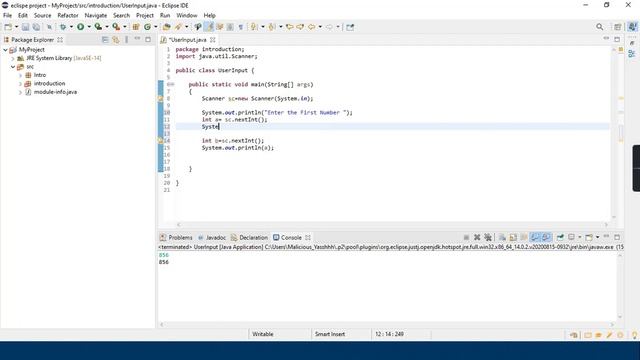Open the File menu

[x=7, y=16]
